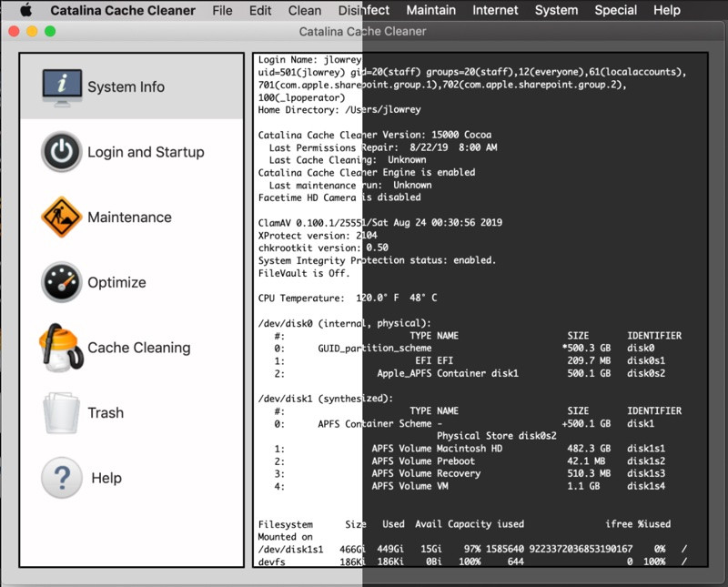Click the Help question mark icon
Image resolution: width=728 pixels, height=587 pixels.
click(x=62, y=478)
